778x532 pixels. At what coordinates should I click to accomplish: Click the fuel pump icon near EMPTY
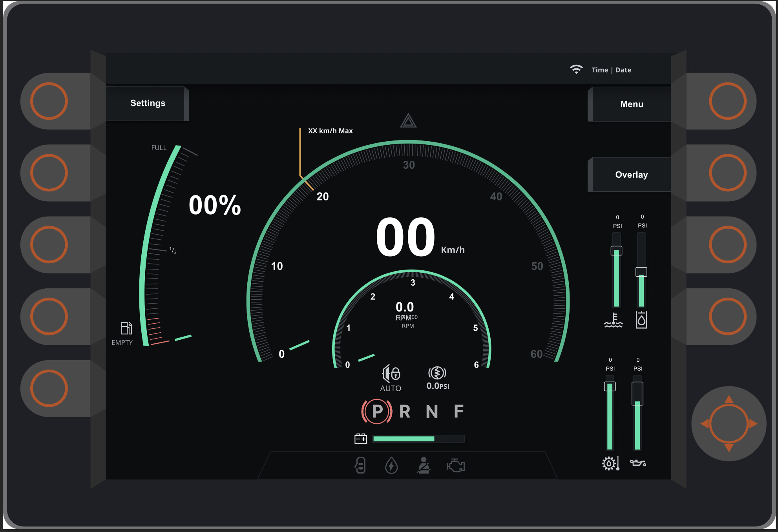point(126,328)
